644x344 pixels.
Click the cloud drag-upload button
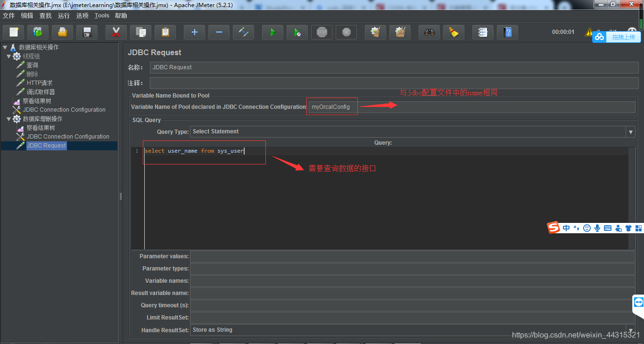click(616, 37)
